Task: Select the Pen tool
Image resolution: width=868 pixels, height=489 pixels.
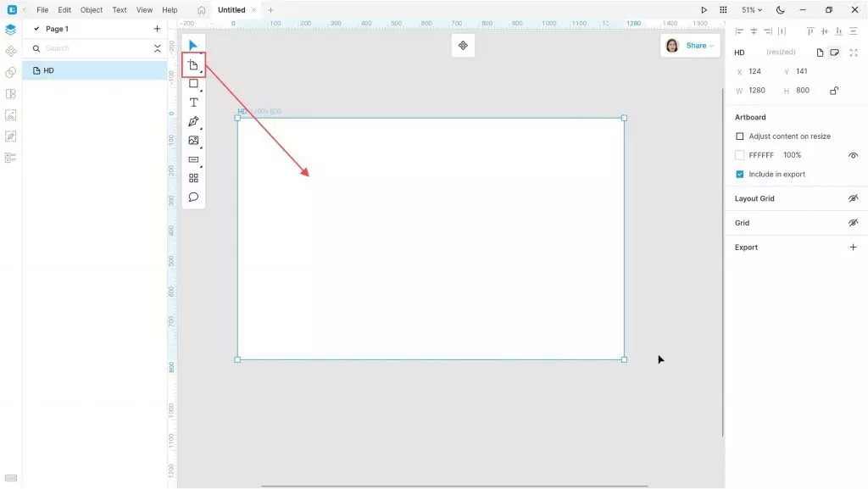Action: coord(193,122)
